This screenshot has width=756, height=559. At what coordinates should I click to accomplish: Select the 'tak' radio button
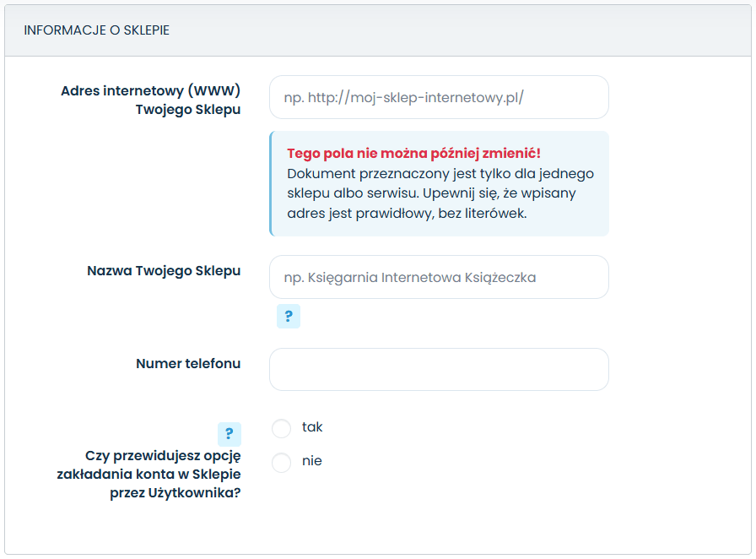coord(282,428)
